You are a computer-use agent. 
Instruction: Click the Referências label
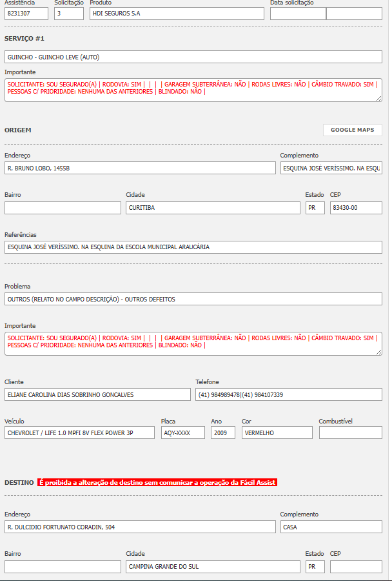point(21,234)
